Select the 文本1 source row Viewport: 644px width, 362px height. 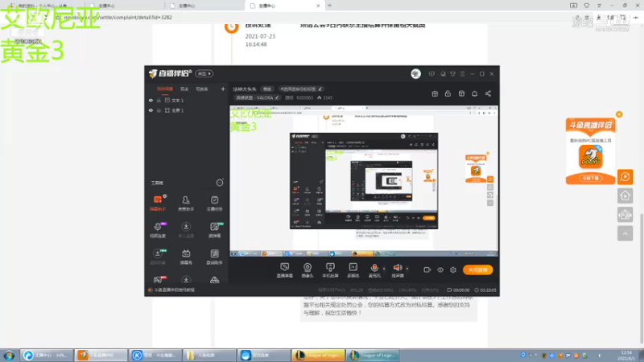click(x=187, y=100)
